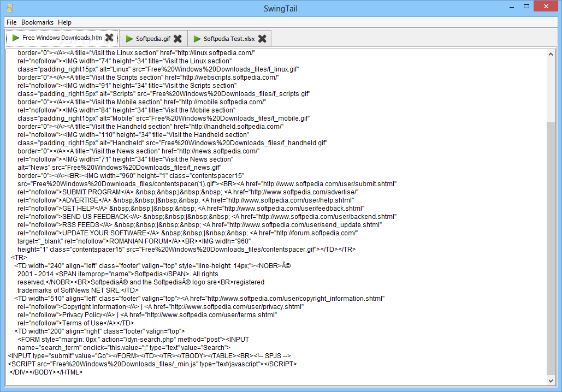
Task: Click green play icon on Free Windows Downloads.htm tab
Action: point(16,38)
